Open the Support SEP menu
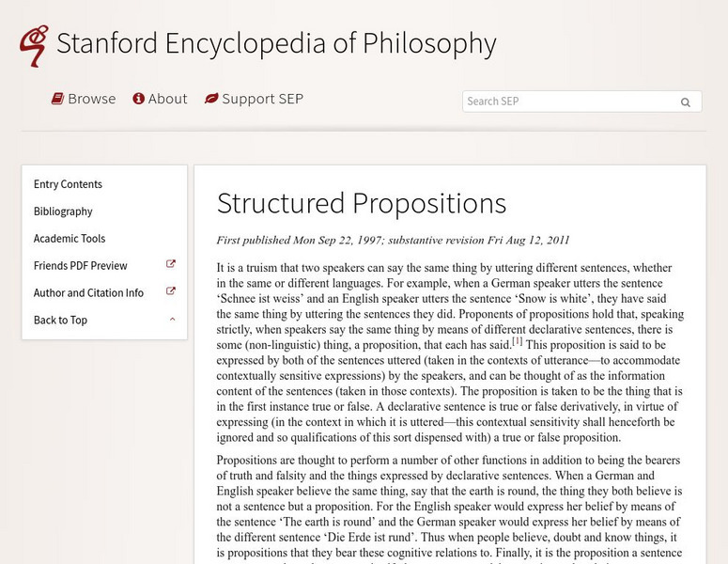This screenshot has width=728, height=564. [262, 99]
